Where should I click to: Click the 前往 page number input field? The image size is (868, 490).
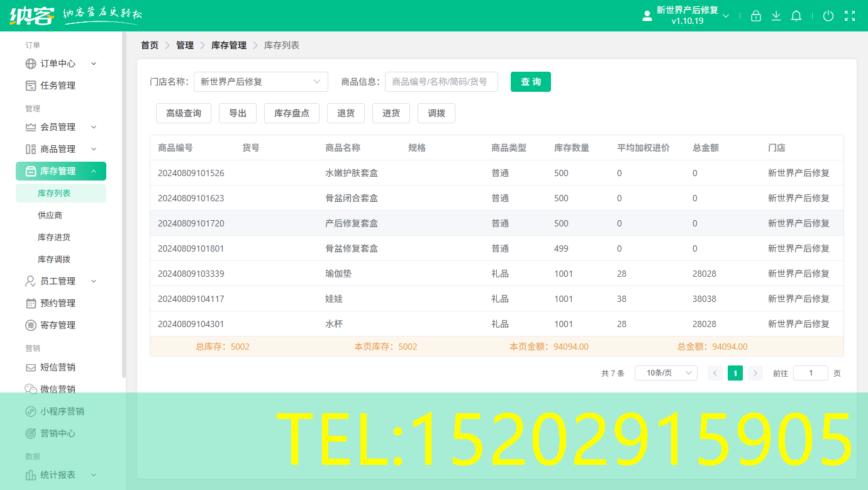tap(810, 372)
